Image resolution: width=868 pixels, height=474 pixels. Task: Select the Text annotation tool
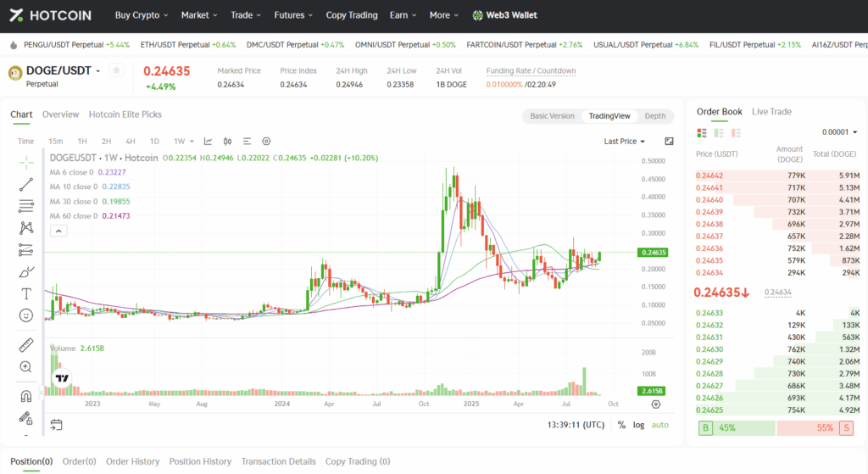pos(26,293)
